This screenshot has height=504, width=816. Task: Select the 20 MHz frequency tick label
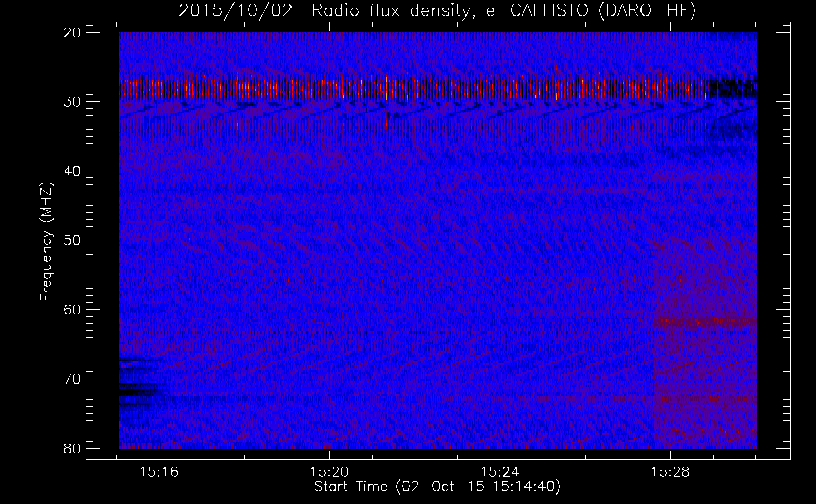pos(73,33)
